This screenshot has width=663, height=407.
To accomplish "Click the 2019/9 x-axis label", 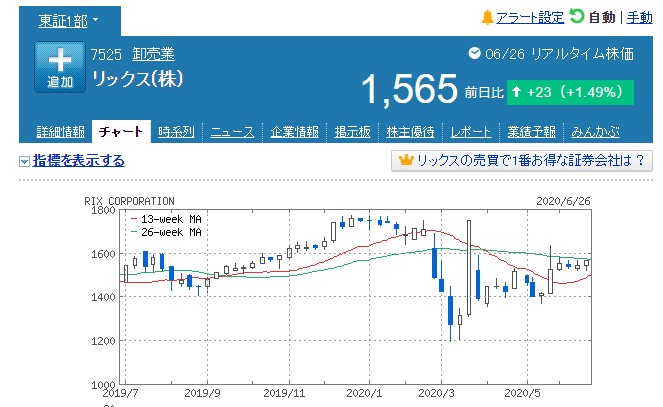I will pyautogui.click(x=202, y=393).
